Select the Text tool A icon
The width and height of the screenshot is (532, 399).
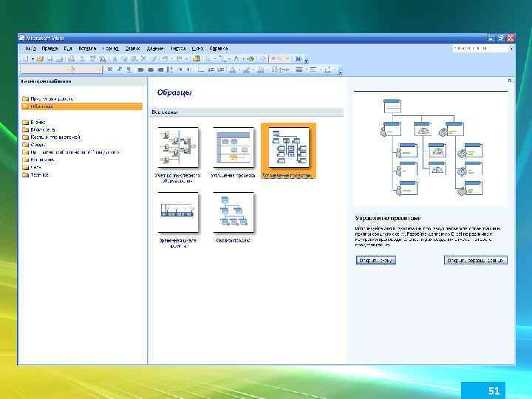(x=236, y=58)
